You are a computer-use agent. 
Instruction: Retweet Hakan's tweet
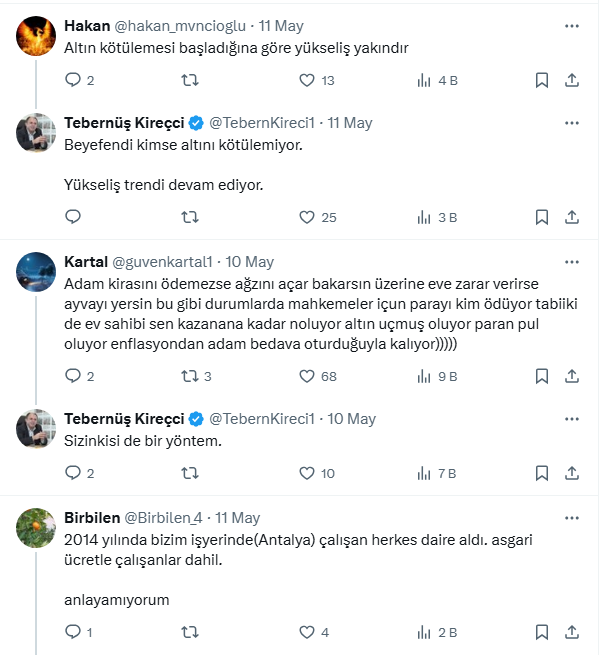(x=189, y=80)
